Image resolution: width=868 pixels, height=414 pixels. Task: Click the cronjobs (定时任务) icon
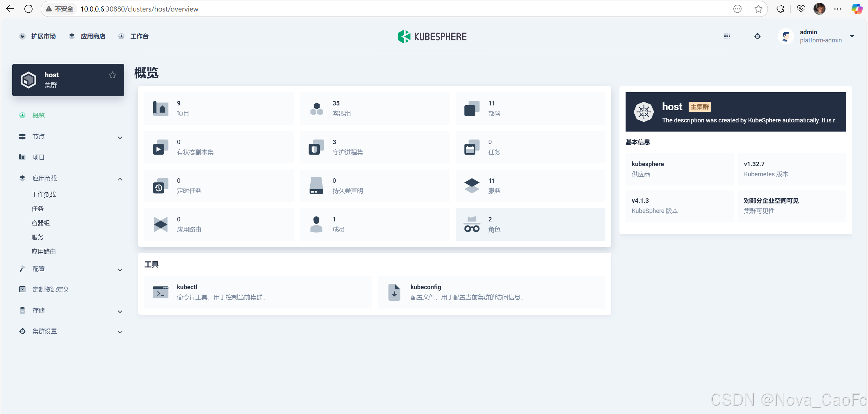point(161,186)
